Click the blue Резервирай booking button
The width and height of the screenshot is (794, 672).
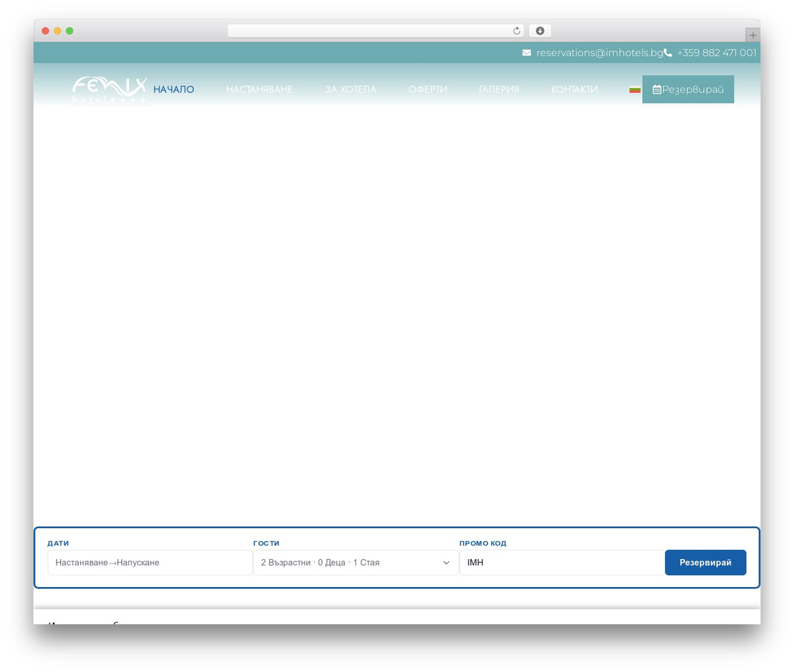(705, 562)
